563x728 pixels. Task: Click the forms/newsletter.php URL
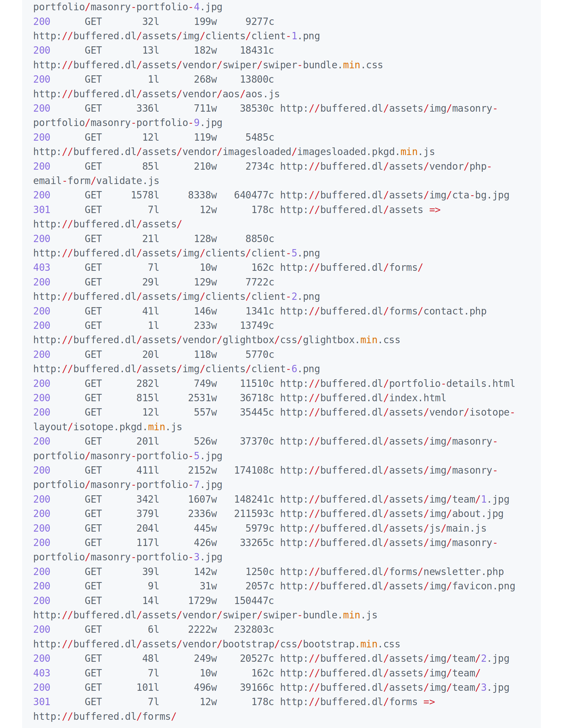(392, 572)
